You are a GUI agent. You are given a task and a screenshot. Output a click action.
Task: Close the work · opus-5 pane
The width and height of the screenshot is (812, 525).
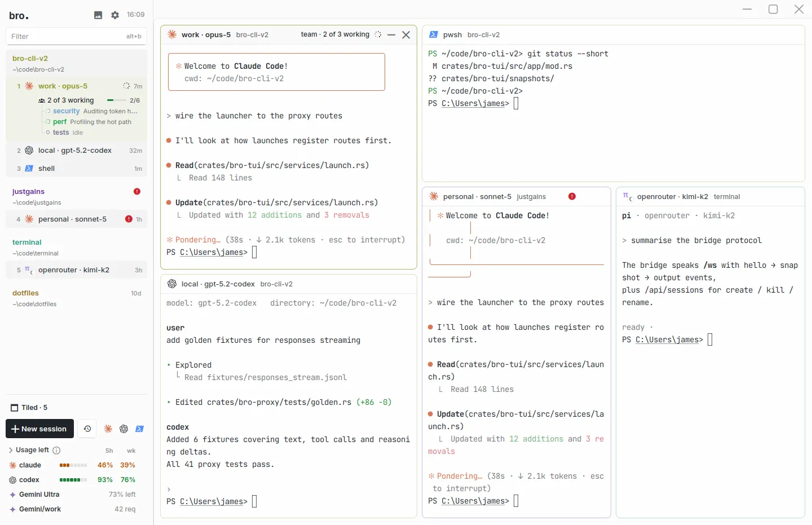(406, 34)
